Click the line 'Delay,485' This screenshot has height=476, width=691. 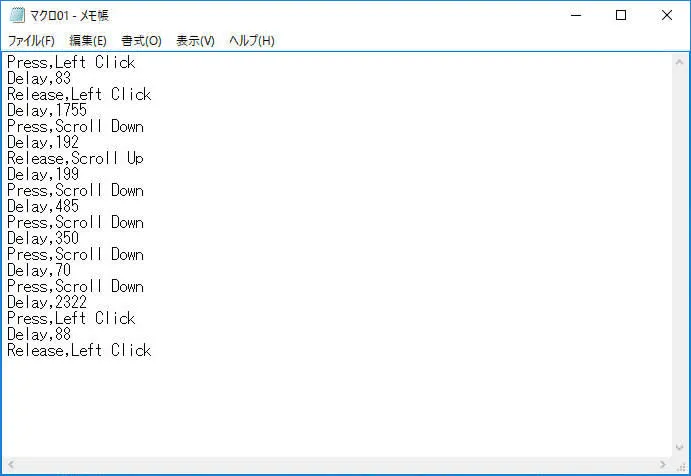point(43,206)
